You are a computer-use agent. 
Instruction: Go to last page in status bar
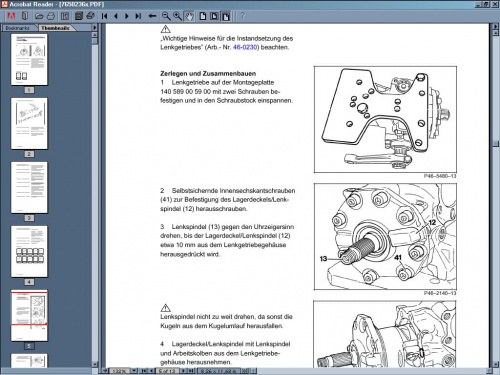tap(191, 371)
